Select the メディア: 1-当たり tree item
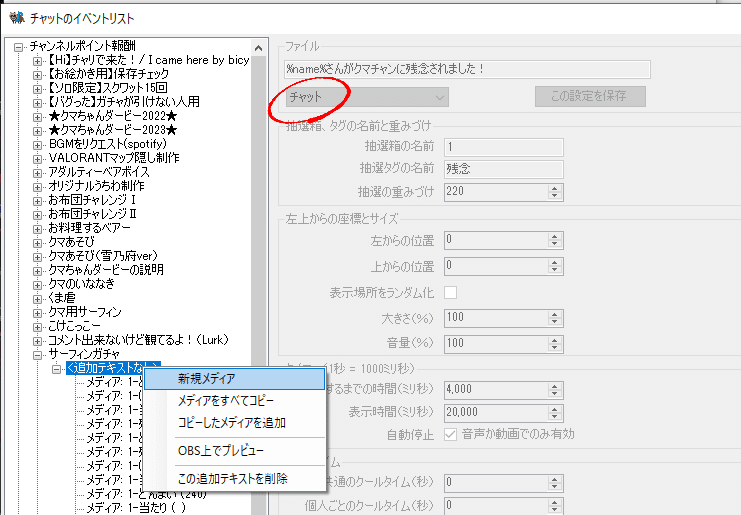The height and width of the screenshot is (515, 741). (136, 508)
